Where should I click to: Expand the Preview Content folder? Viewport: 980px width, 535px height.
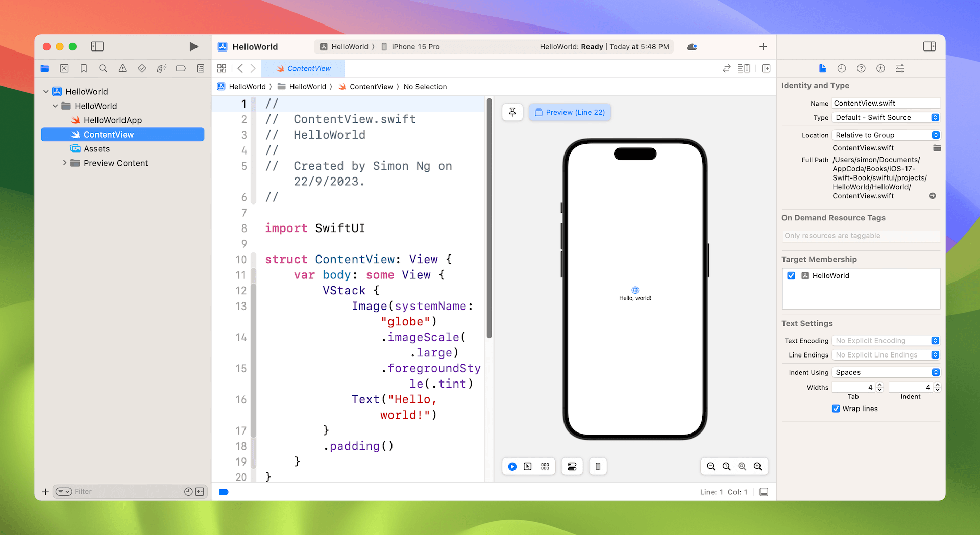64,163
